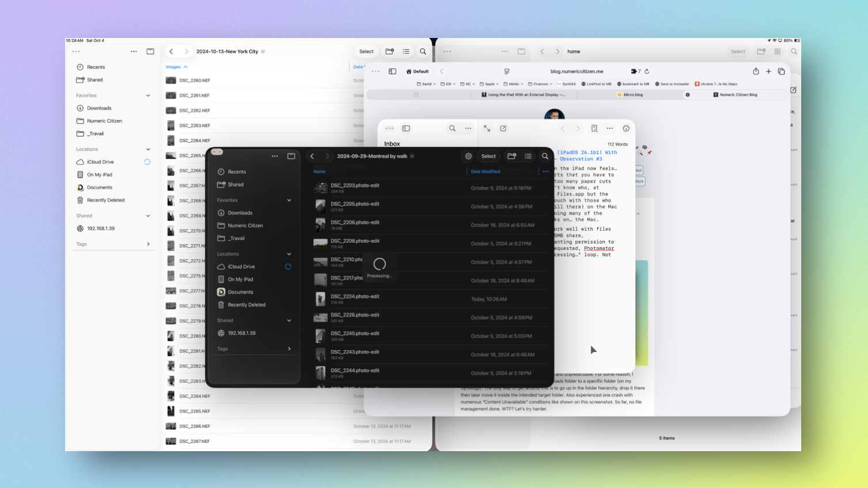Create new note with compose icon
Screen dimensions: 868x488
[x=503, y=128]
